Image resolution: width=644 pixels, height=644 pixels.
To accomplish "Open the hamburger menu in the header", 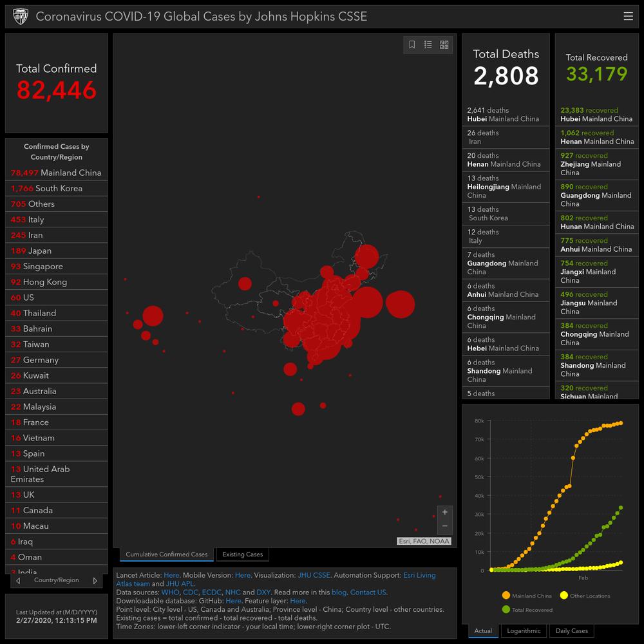I will pos(628,16).
